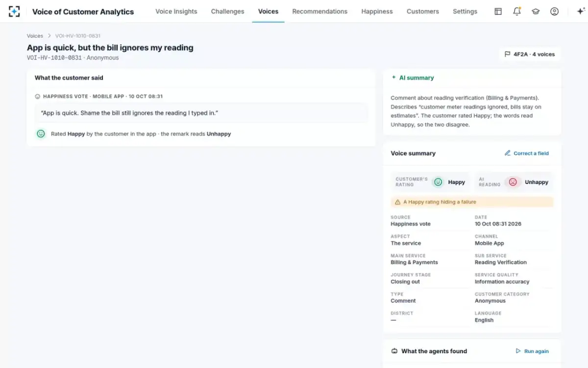Screen dimensions: 588x368
Task: Click the customer quote text box
Action: coord(201,113)
